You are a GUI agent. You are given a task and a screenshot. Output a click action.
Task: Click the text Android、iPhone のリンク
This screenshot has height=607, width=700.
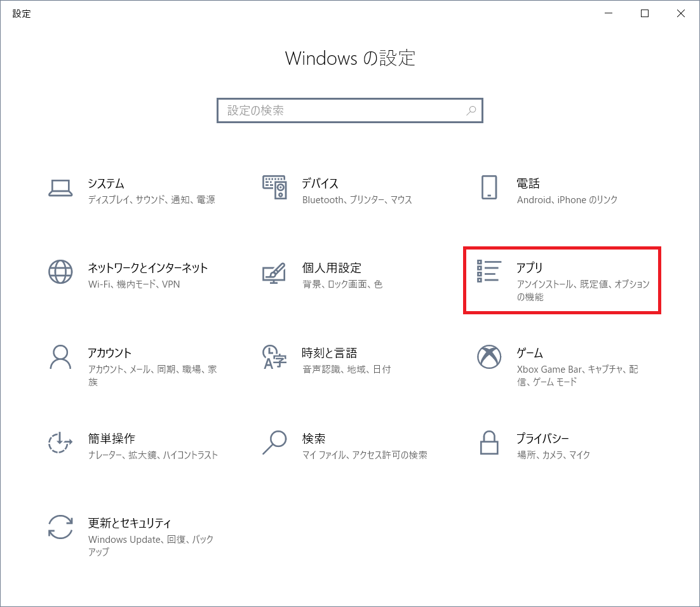pyautogui.click(x=567, y=200)
